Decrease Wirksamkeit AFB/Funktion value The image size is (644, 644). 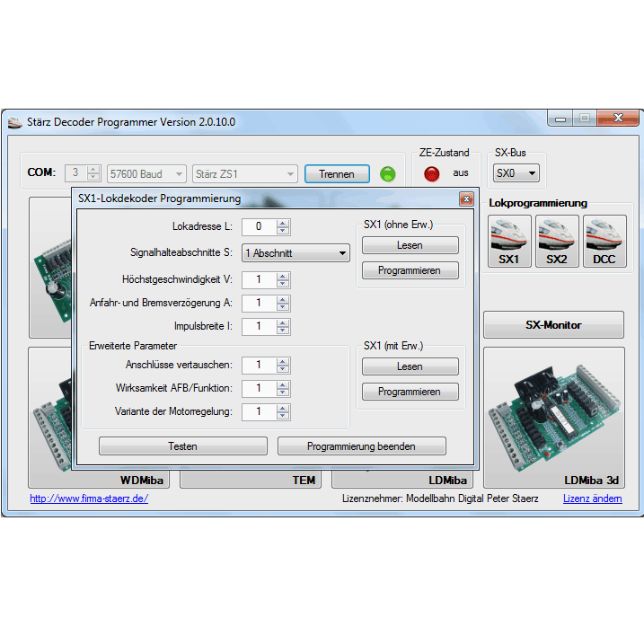pyautogui.click(x=283, y=393)
